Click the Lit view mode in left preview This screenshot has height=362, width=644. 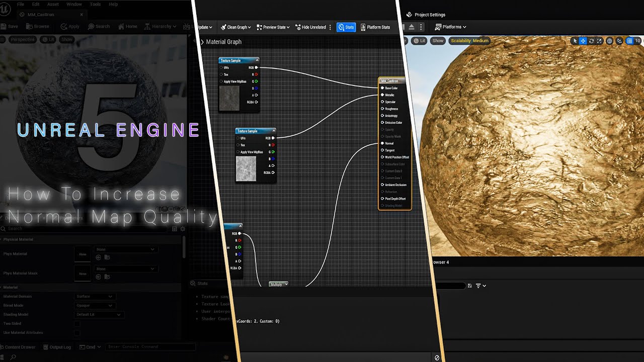point(48,39)
